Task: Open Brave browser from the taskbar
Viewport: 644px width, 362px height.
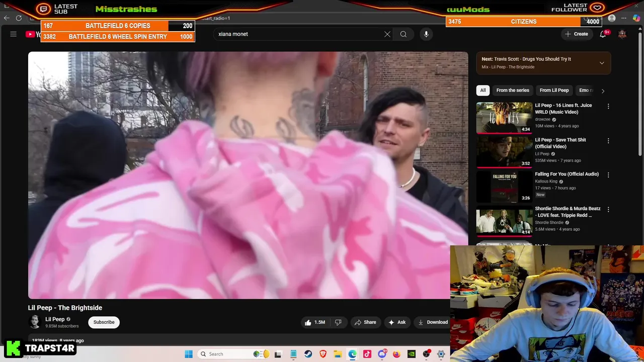Action: tap(323, 354)
